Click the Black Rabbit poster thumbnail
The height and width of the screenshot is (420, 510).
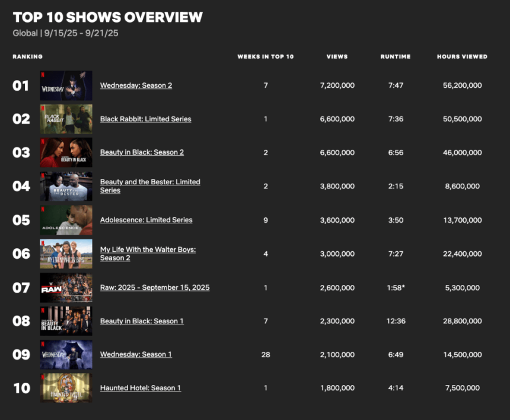[66, 119]
